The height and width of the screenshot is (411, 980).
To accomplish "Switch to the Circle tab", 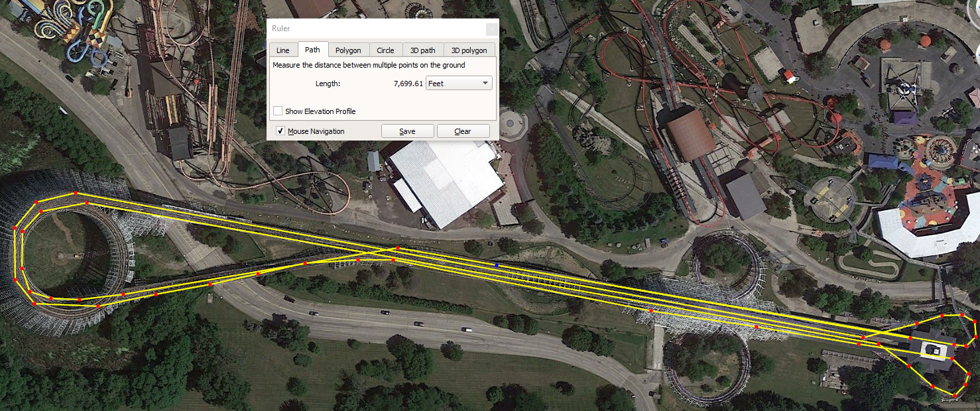I will pyautogui.click(x=385, y=50).
